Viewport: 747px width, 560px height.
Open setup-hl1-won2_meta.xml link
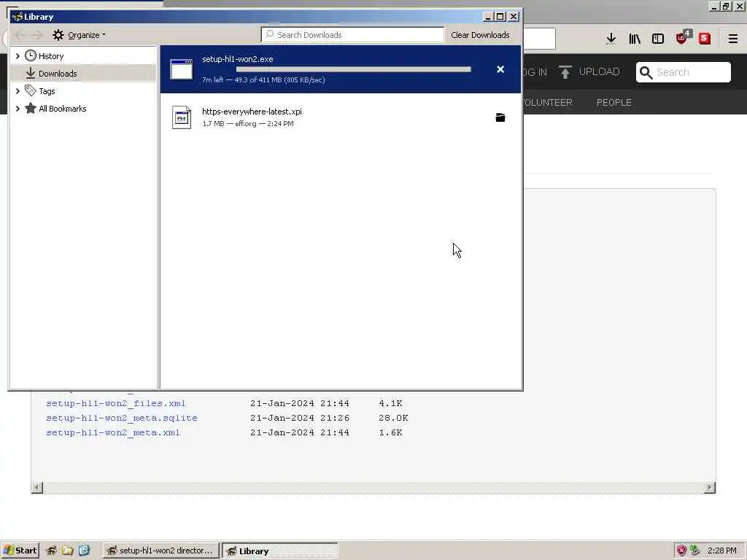(x=113, y=432)
